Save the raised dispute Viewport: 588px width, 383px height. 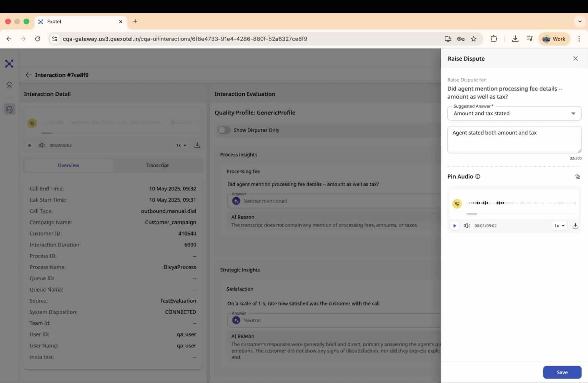tap(562, 372)
